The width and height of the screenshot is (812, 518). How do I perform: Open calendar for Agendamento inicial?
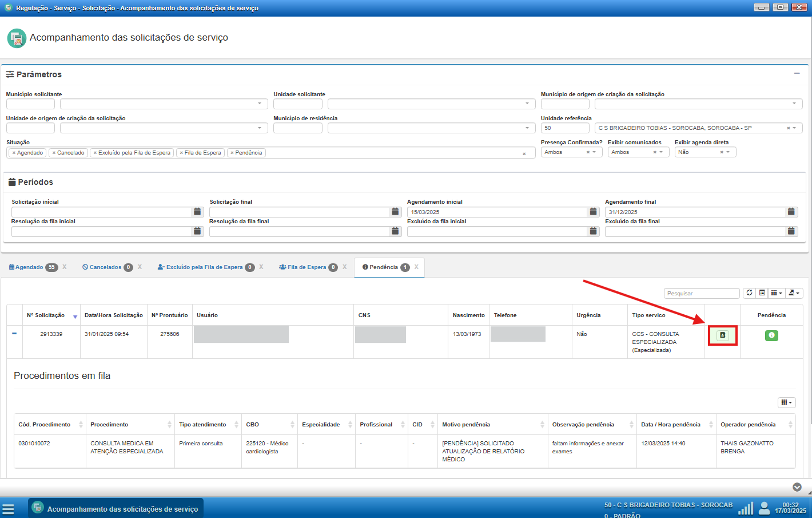tap(593, 212)
